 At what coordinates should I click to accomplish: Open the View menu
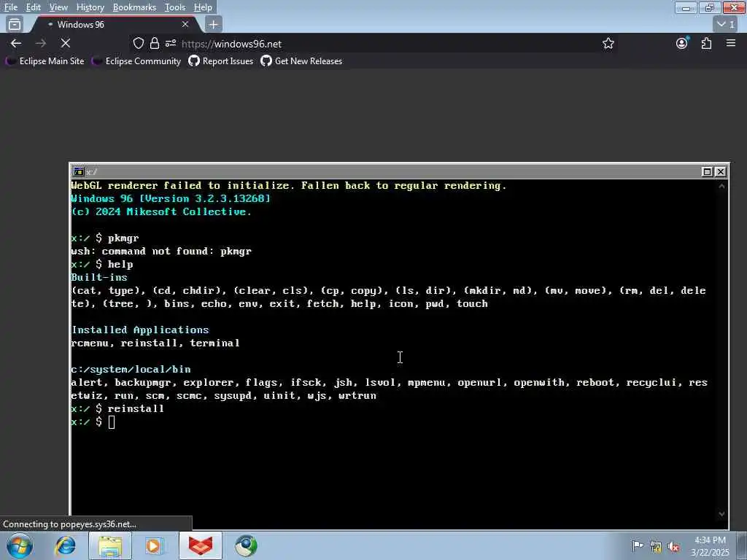(x=58, y=7)
